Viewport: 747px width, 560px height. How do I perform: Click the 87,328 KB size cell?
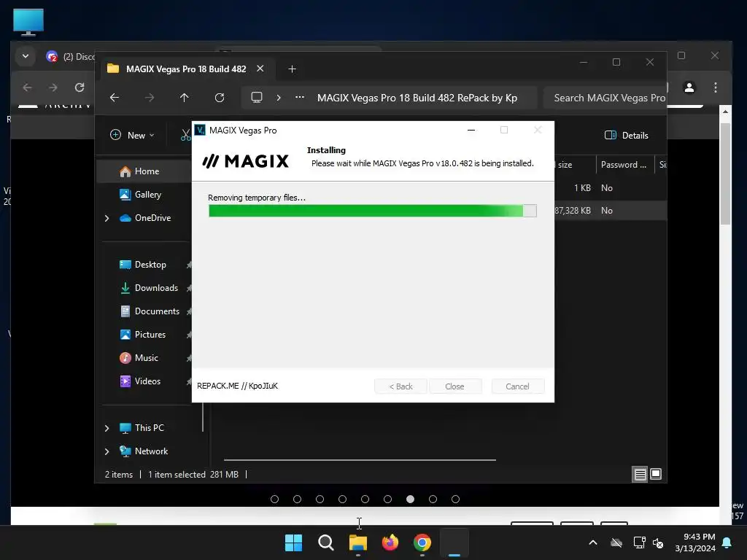coord(573,211)
